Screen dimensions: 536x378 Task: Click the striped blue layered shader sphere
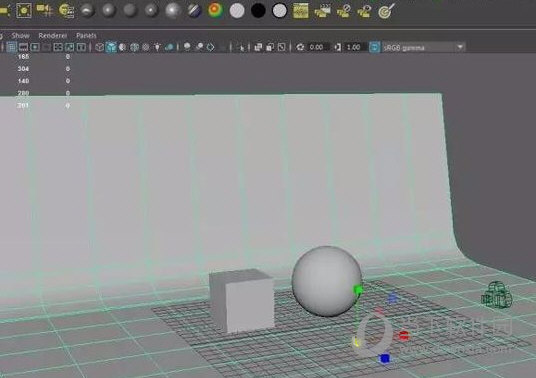[x=194, y=11]
